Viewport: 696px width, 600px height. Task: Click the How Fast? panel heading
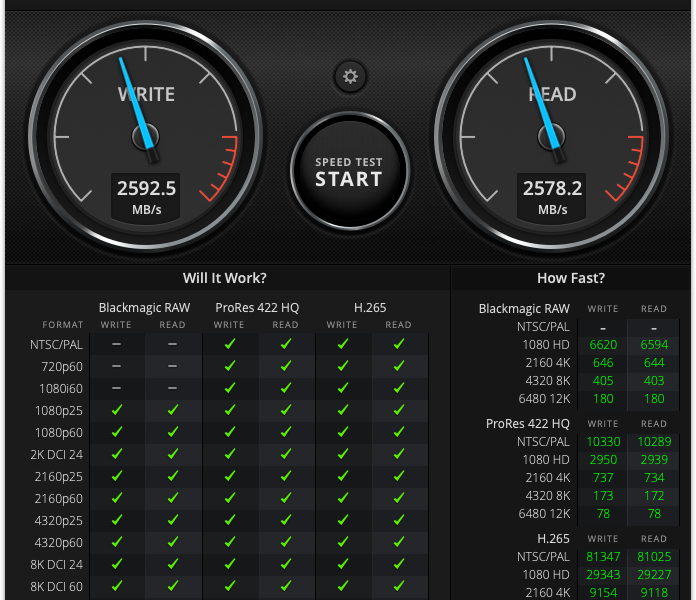[571, 278]
